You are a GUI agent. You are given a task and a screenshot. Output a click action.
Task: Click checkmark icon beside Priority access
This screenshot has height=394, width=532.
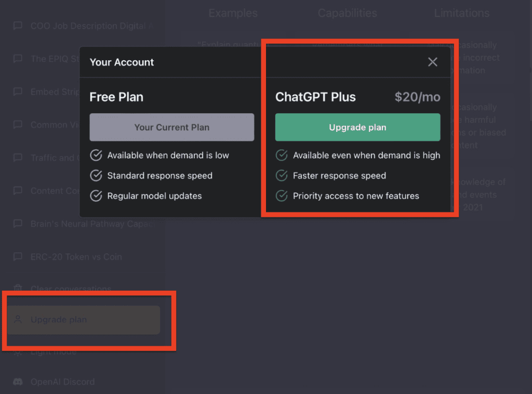point(282,196)
